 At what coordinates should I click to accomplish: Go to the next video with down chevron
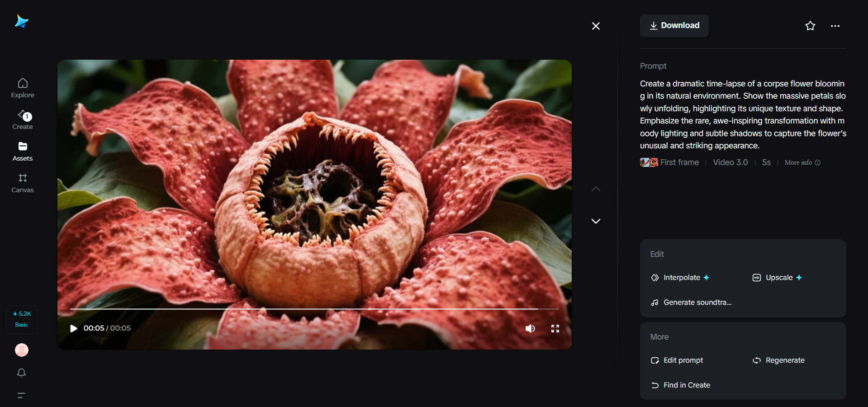point(596,221)
